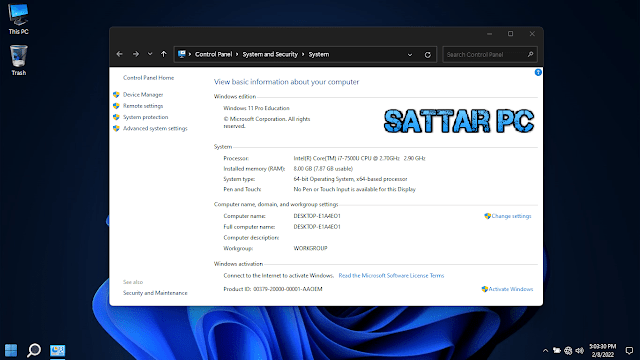Minimize the System window

click(489, 34)
